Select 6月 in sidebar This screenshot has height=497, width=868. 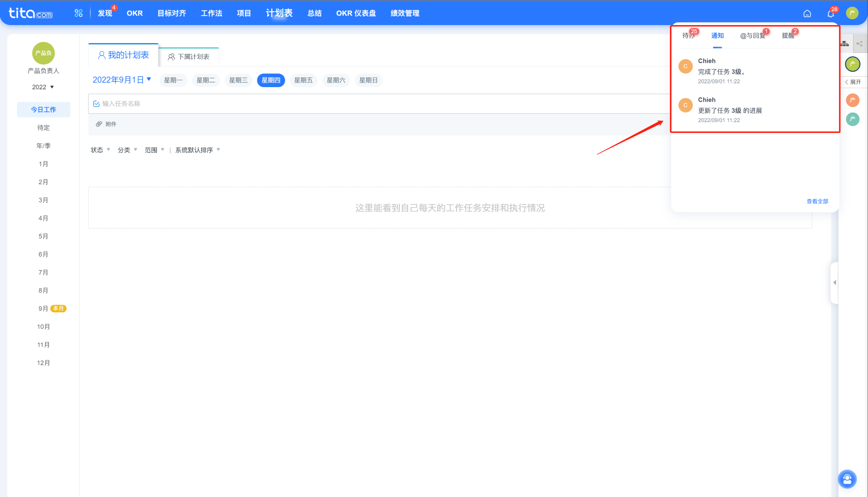coord(43,254)
